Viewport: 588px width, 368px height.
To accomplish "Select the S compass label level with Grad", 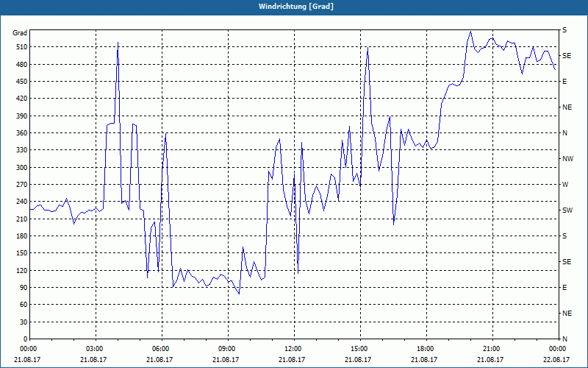I will (564, 30).
